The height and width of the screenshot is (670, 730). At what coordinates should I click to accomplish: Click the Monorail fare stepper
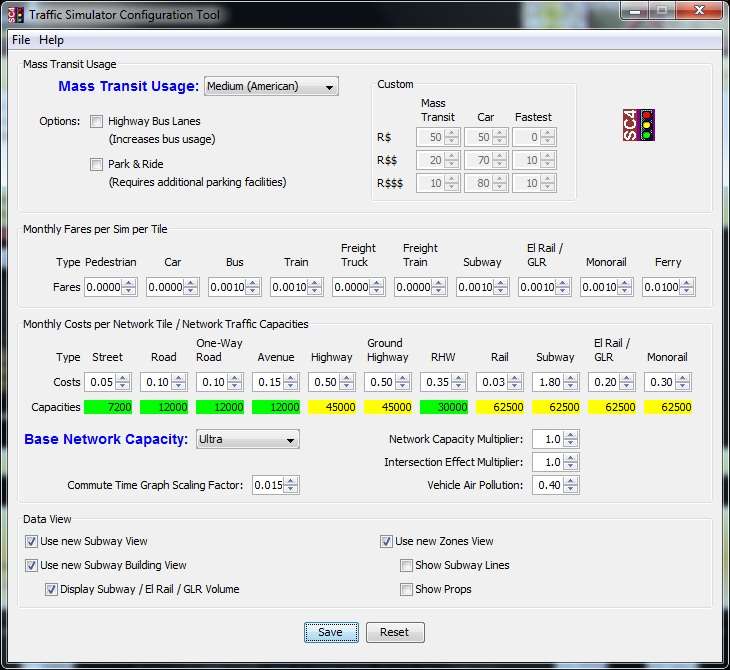point(624,287)
